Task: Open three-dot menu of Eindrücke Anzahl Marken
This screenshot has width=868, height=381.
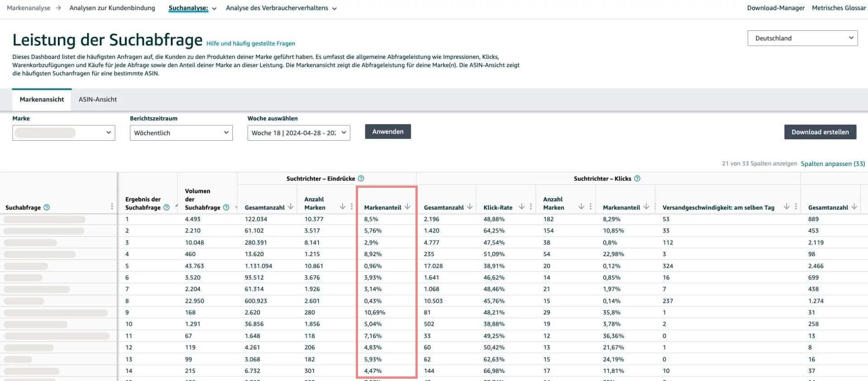Action: [x=352, y=206]
